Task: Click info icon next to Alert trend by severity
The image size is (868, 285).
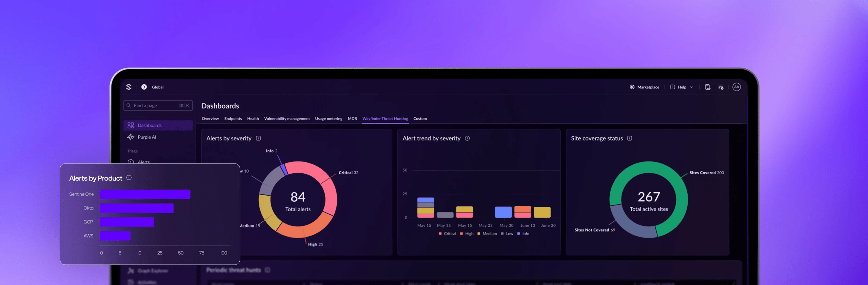Action: (467, 138)
